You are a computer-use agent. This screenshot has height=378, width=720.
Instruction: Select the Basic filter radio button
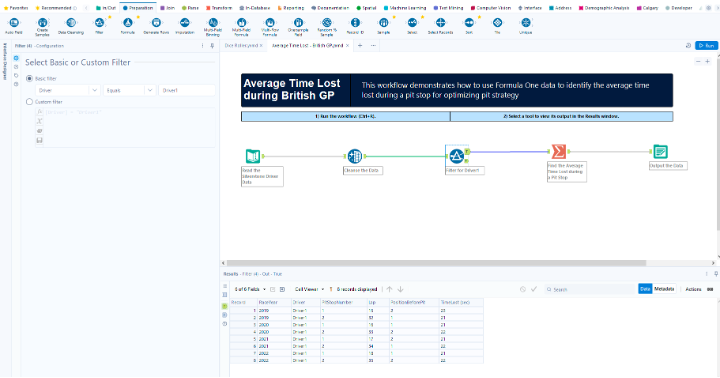tap(29, 79)
